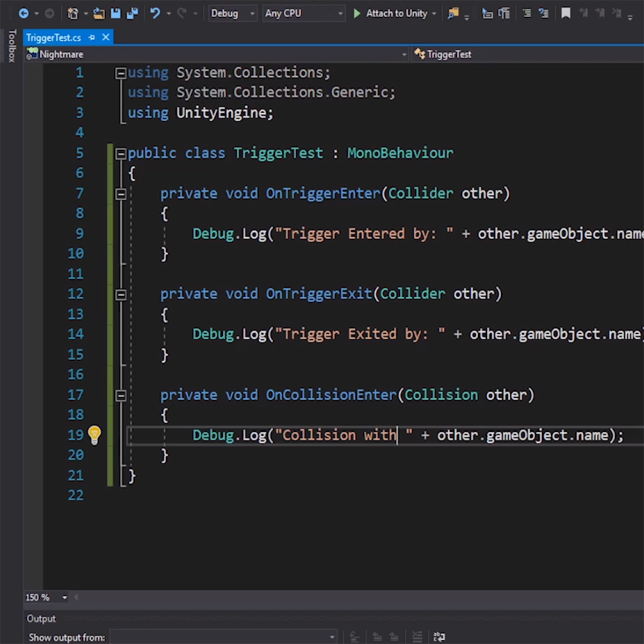
Task: Click the lightbulb Quick Actions icon on line 19
Action: (95, 435)
